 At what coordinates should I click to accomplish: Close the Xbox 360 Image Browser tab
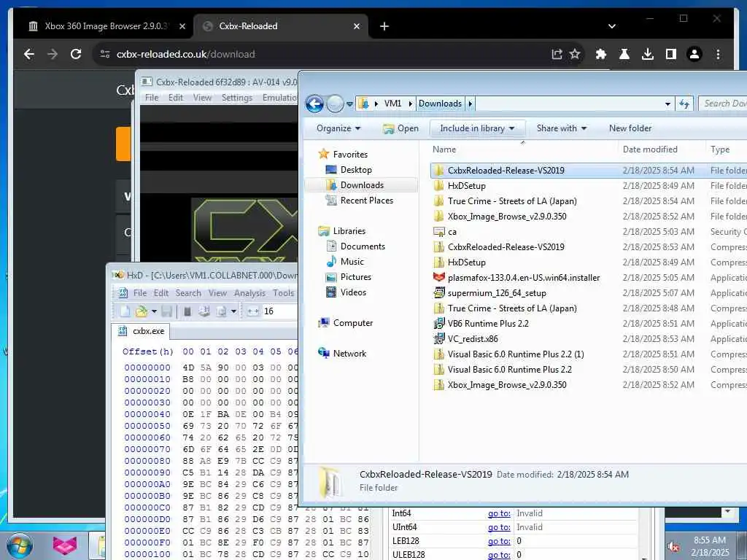tap(182, 26)
